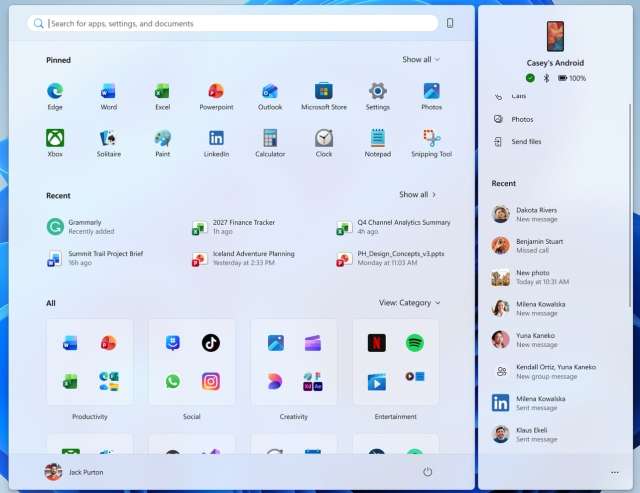The width and height of the screenshot is (640, 493).
Task: Open Spotify in the Entertainment category
Action: point(415,343)
